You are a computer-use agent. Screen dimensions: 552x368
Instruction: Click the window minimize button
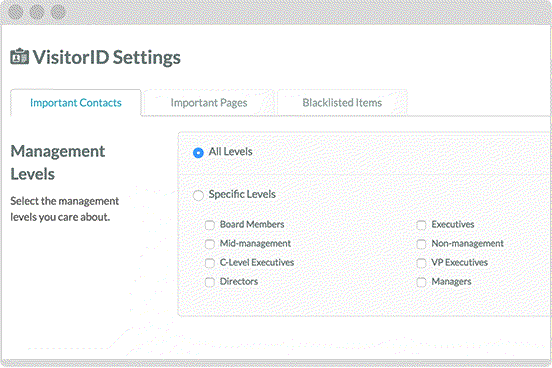coord(37,12)
